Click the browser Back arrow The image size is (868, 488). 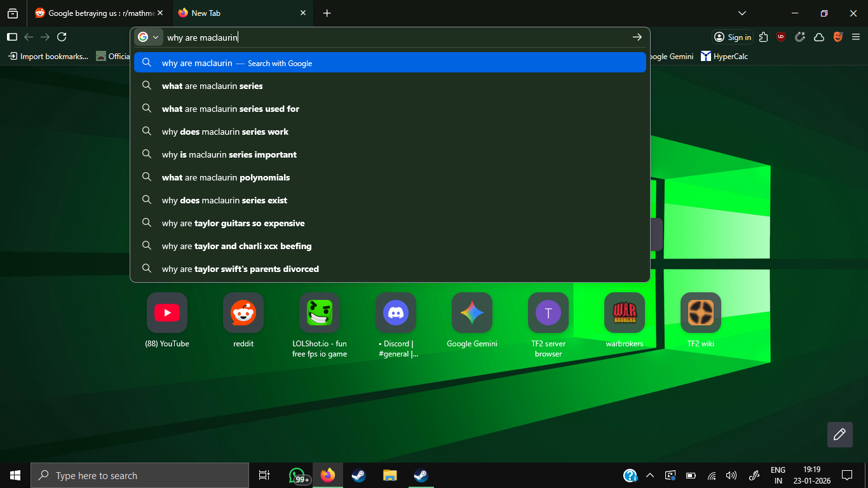pyautogui.click(x=29, y=37)
